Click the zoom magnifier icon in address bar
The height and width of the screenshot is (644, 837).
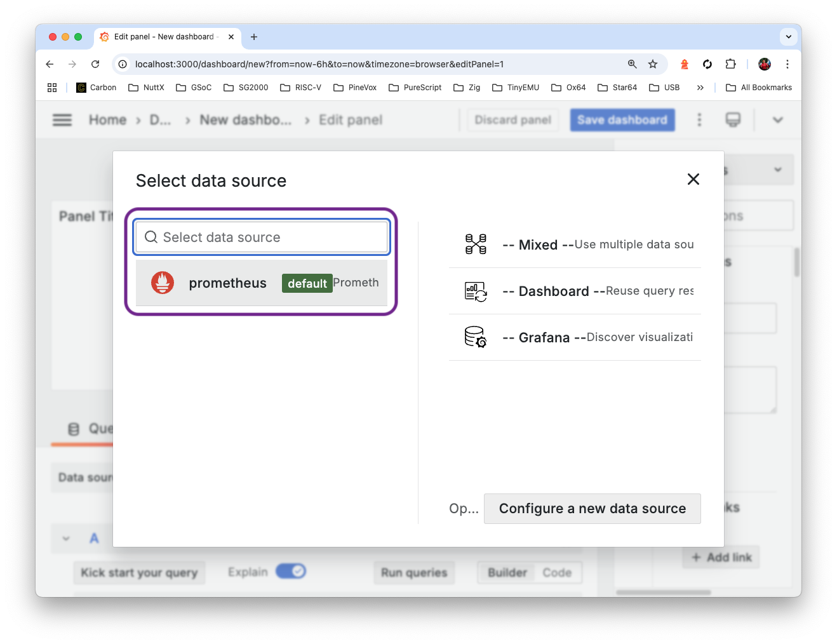click(632, 64)
